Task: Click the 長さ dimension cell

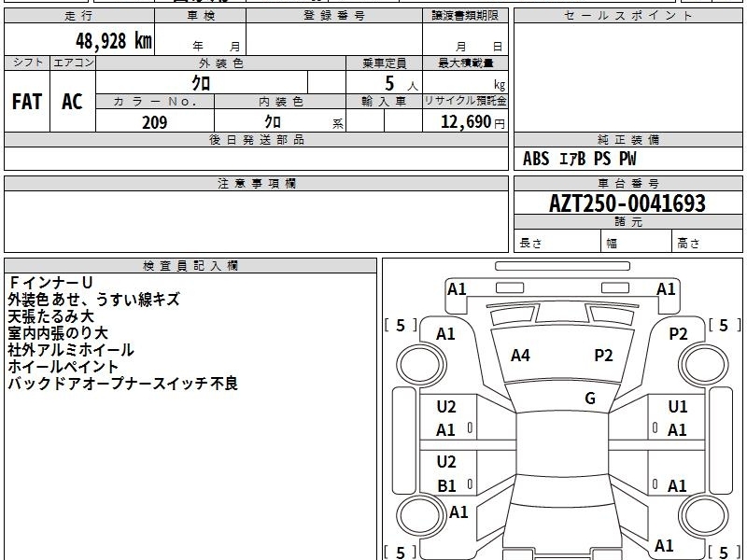Action: tap(557, 242)
